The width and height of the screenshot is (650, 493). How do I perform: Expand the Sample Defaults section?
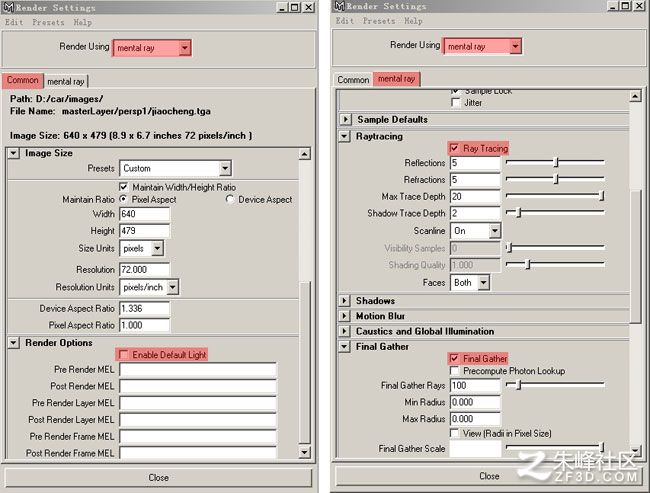345,119
